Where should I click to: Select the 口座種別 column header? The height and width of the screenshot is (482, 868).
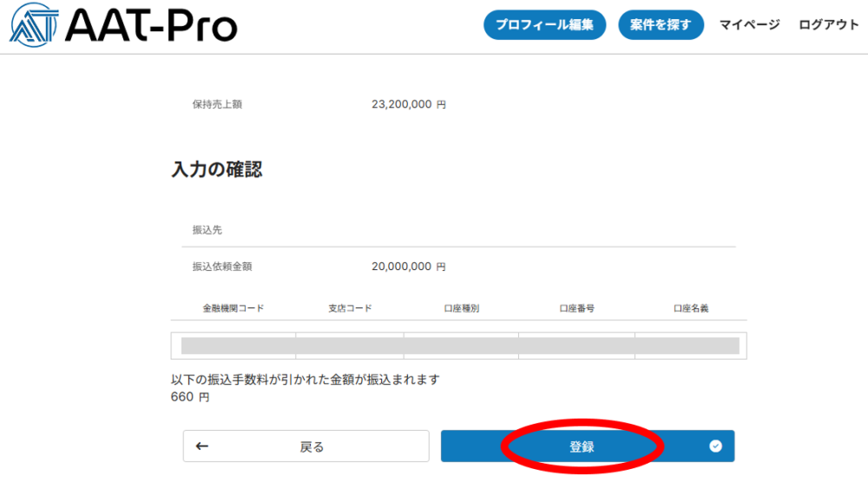point(461,308)
